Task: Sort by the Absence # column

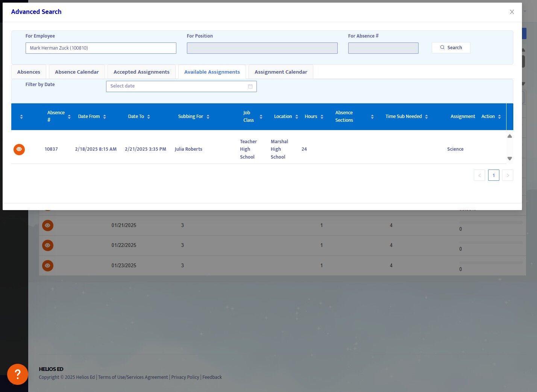Action: click(69, 117)
